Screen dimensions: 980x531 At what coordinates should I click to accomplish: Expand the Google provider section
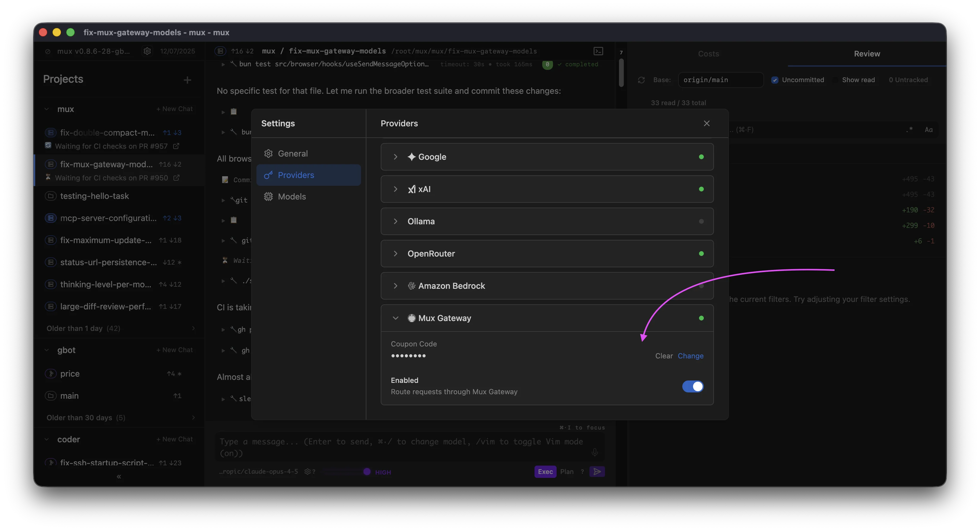click(x=395, y=157)
